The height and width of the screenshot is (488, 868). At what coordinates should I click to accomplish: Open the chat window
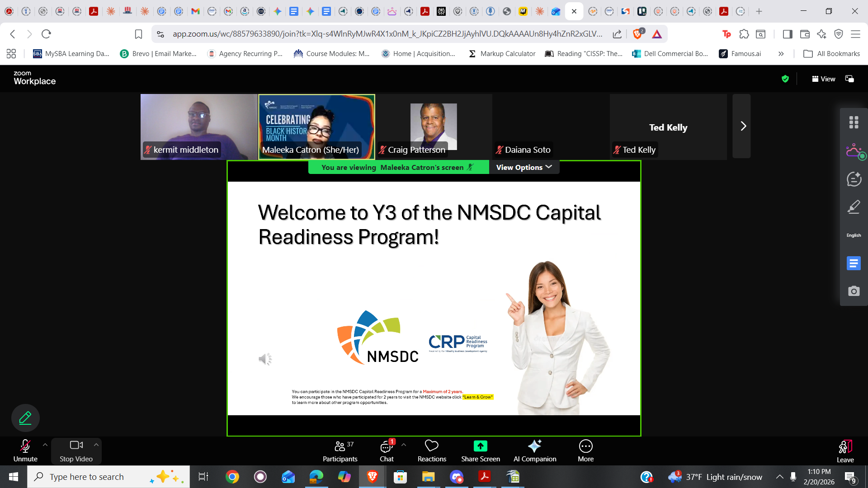coord(387,451)
